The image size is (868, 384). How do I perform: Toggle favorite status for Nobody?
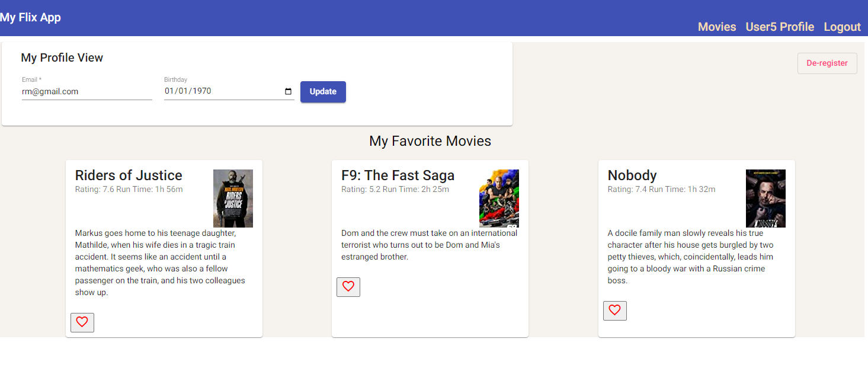[x=614, y=311]
